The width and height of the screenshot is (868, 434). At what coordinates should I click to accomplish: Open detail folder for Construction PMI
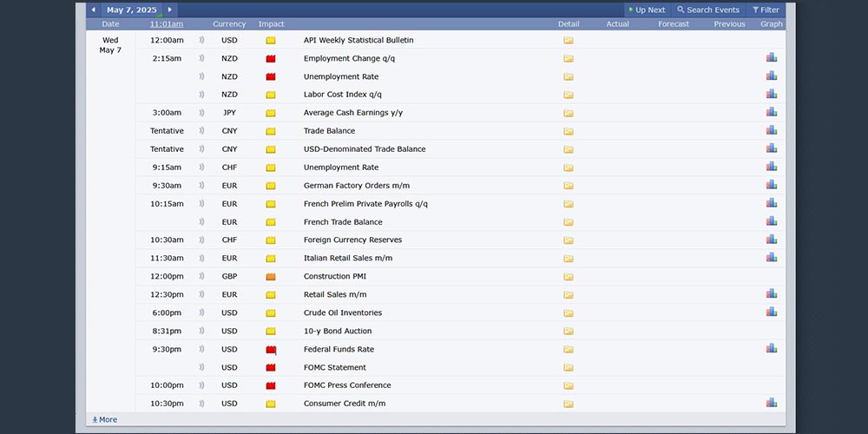[569, 277]
